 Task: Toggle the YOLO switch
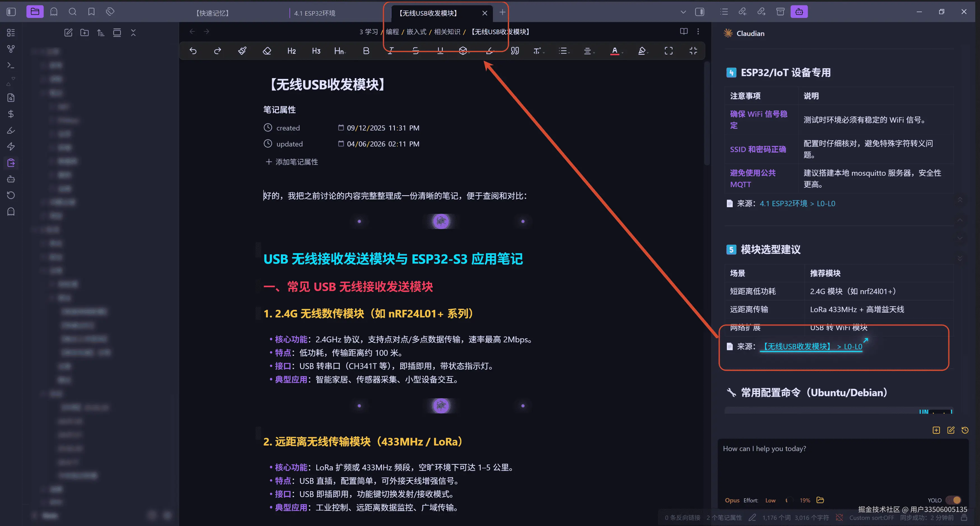[x=954, y=500]
